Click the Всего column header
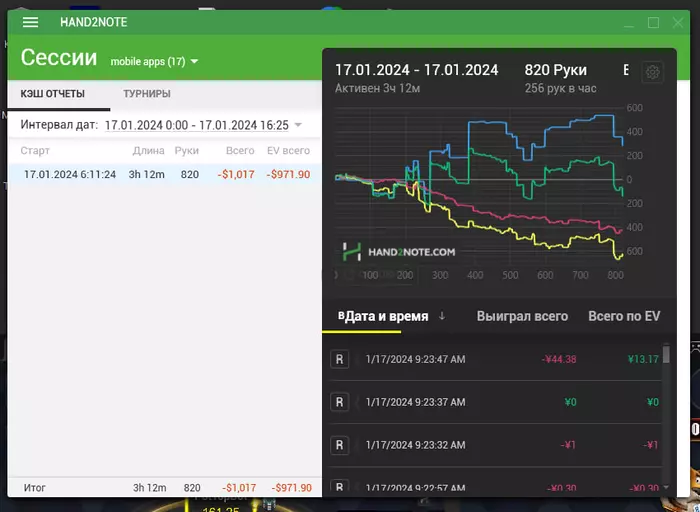 (240, 151)
